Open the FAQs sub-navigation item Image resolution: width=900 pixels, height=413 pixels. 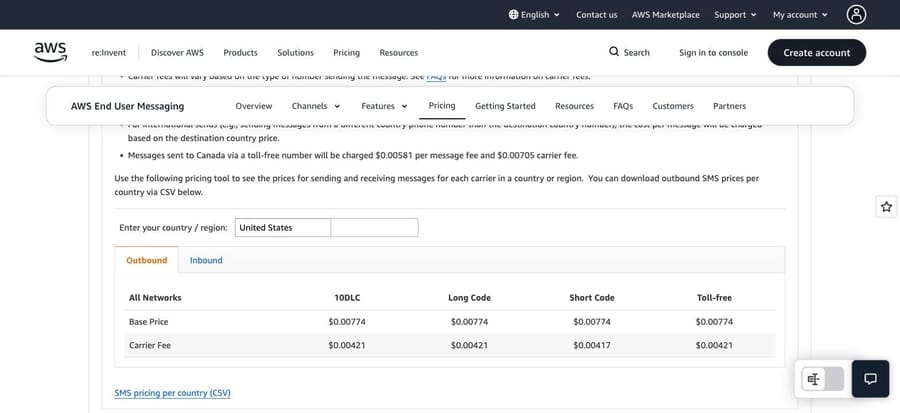623,106
